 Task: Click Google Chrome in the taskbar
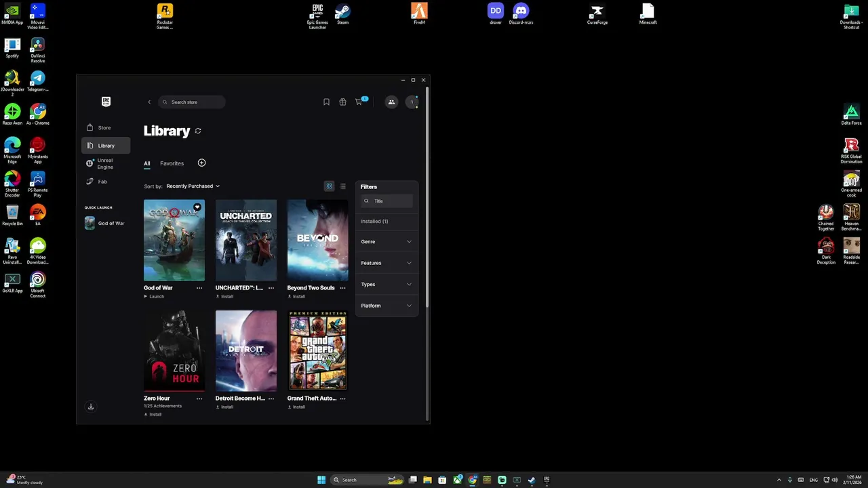point(472,480)
